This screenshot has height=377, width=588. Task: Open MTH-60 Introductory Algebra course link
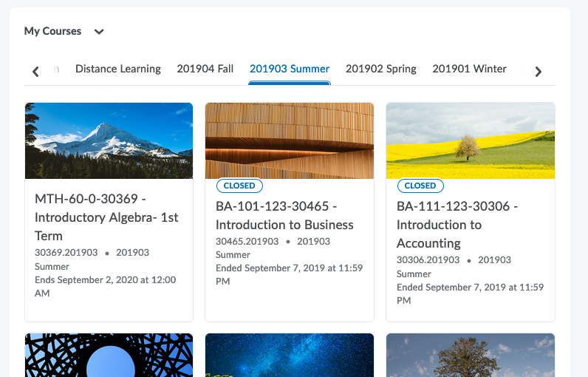coord(106,217)
